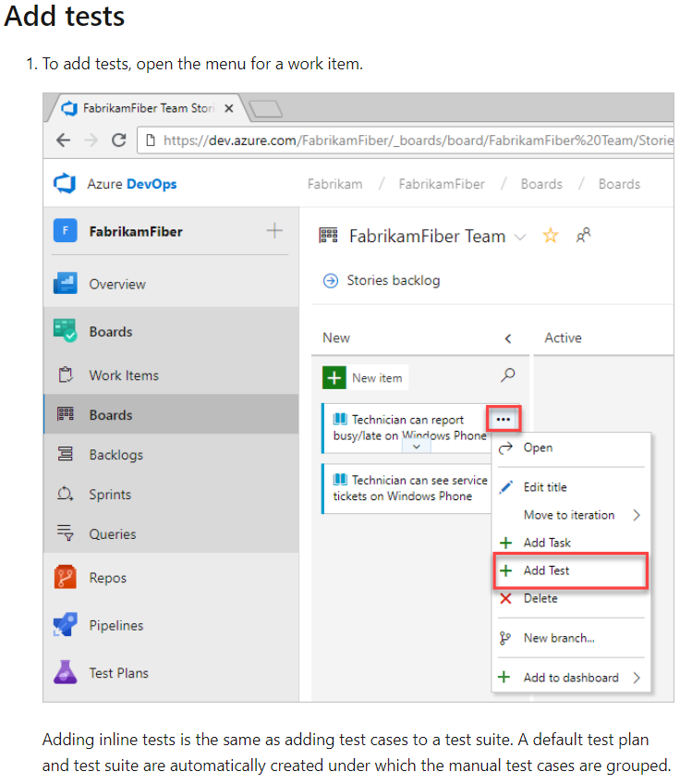
Task: Click the browser back arrow
Action: pos(64,140)
